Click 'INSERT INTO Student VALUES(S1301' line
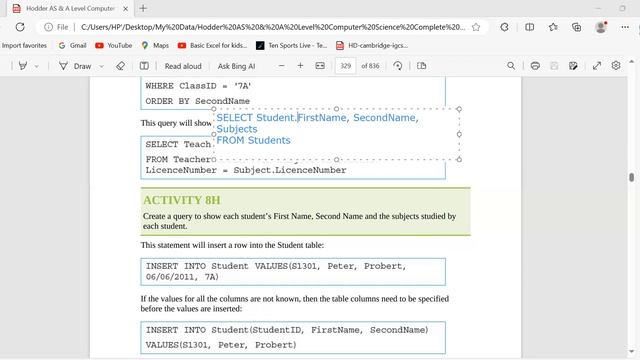 (276, 266)
